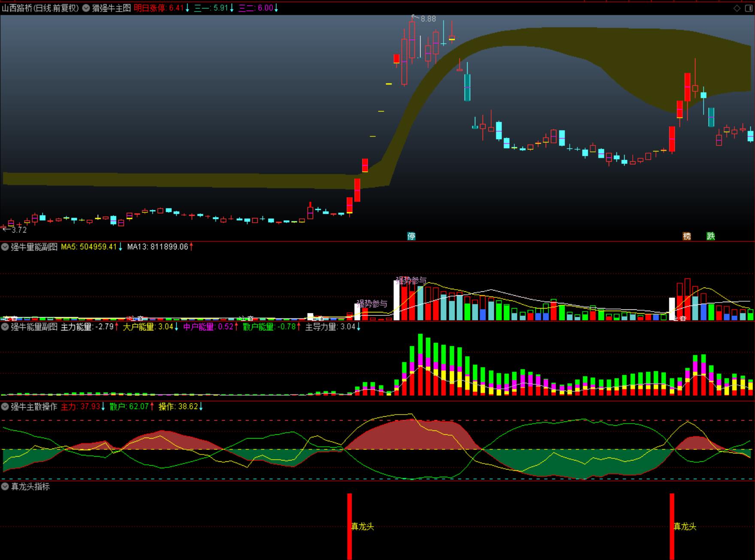
Task: Click the 猎强牛主图 indicator name
Action: (x=112, y=8)
